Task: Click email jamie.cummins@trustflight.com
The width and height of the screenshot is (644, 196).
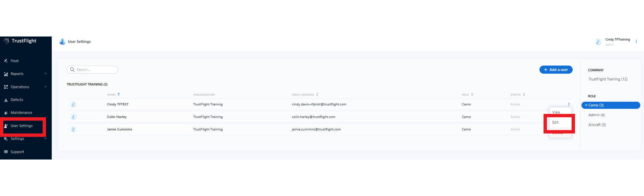Action: [x=316, y=129]
